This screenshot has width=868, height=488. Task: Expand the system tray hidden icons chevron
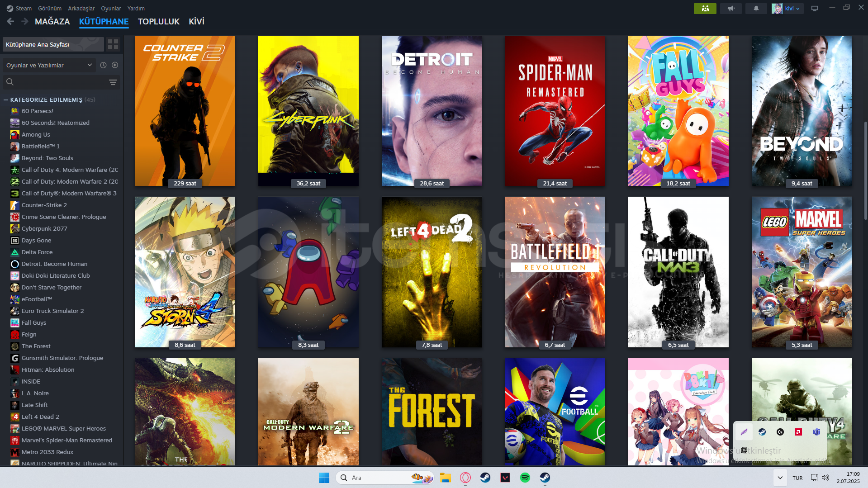point(780,478)
